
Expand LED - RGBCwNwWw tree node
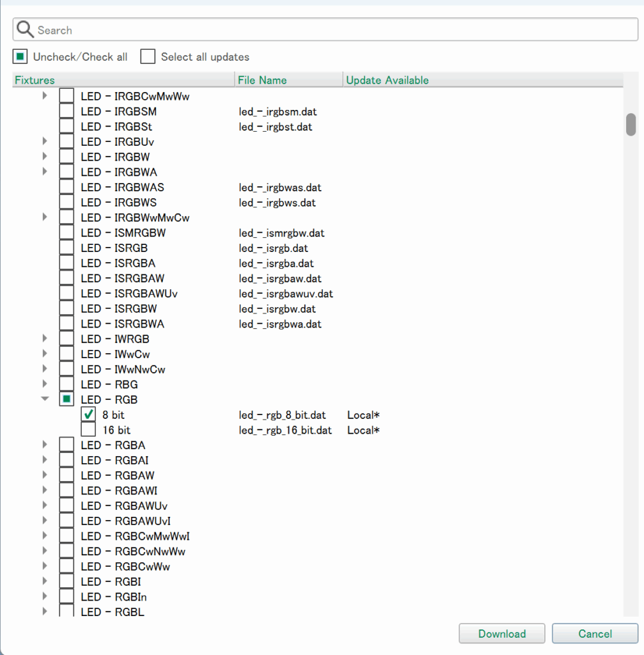click(x=45, y=551)
